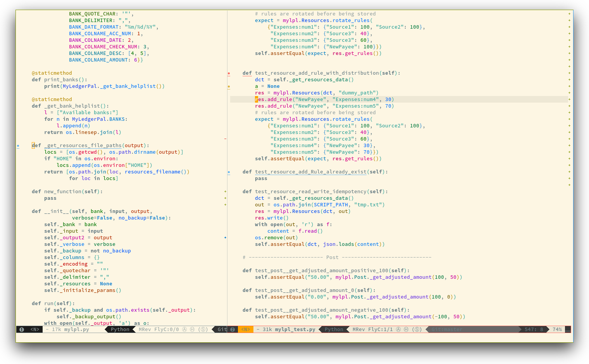
Task: Click the 74% buffer position indicator
Action: [557, 330]
